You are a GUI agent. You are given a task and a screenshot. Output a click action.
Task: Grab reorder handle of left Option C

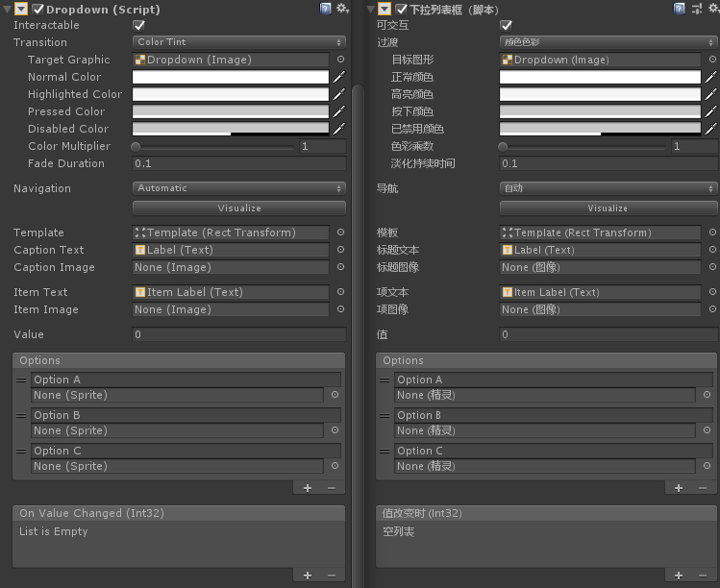coord(21,452)
